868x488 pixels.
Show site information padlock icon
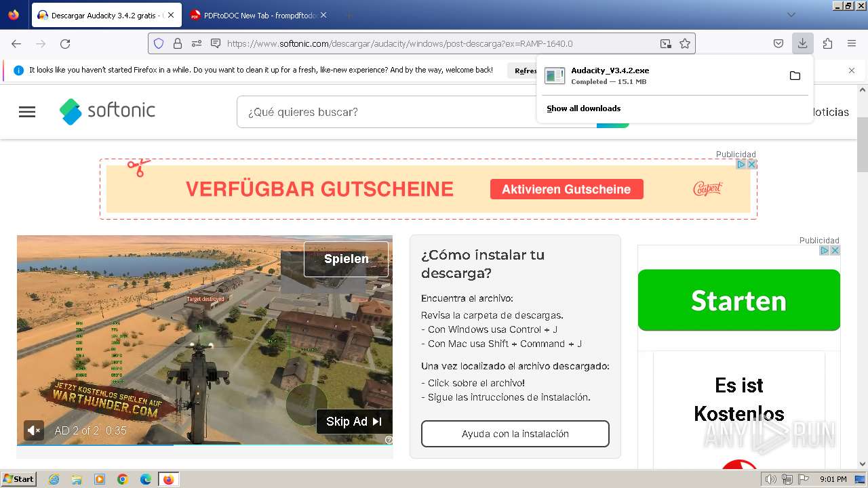178,43
